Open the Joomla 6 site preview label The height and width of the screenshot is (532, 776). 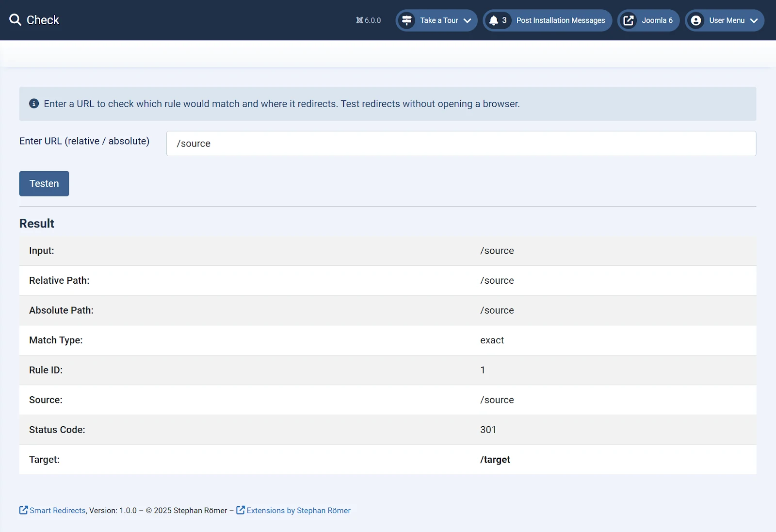(x=657, y=20)
